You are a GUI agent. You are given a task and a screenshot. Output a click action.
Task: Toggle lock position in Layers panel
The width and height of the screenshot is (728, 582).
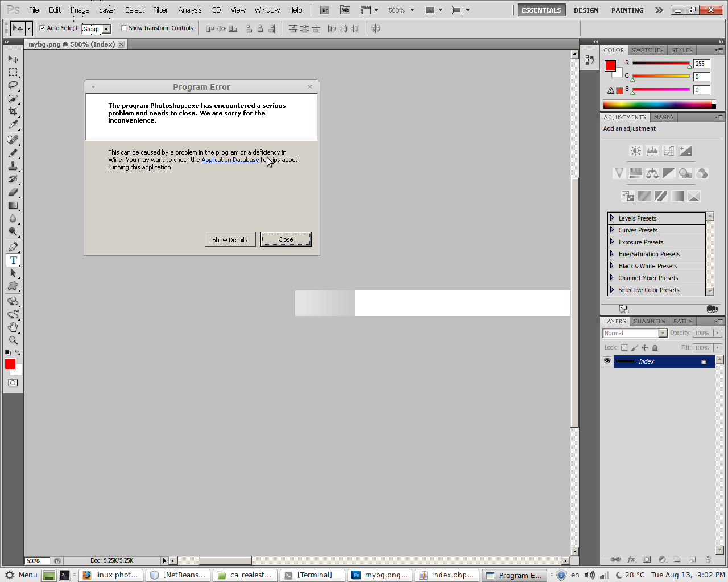point(644,348)
